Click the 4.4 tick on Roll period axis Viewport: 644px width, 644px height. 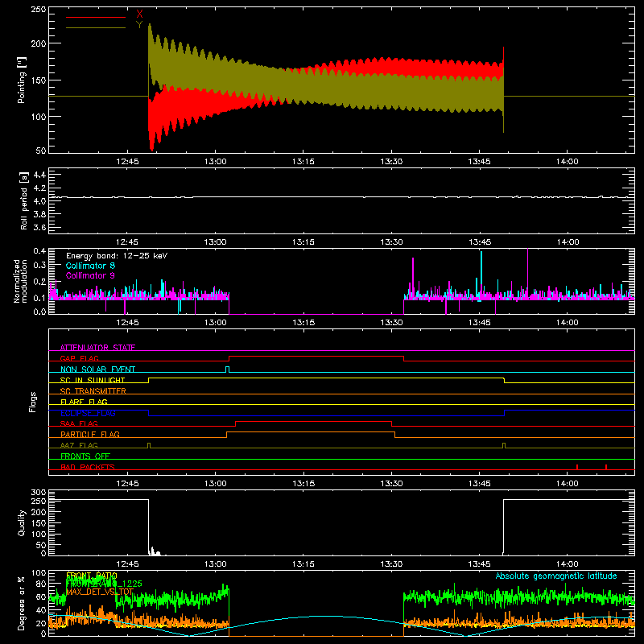(39, 175)
